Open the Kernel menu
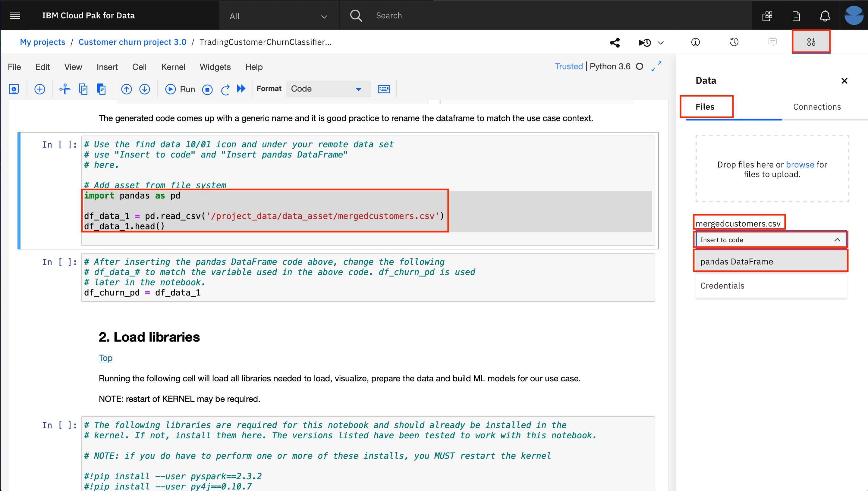Viewport: 868px width, 491px height. 173,67
